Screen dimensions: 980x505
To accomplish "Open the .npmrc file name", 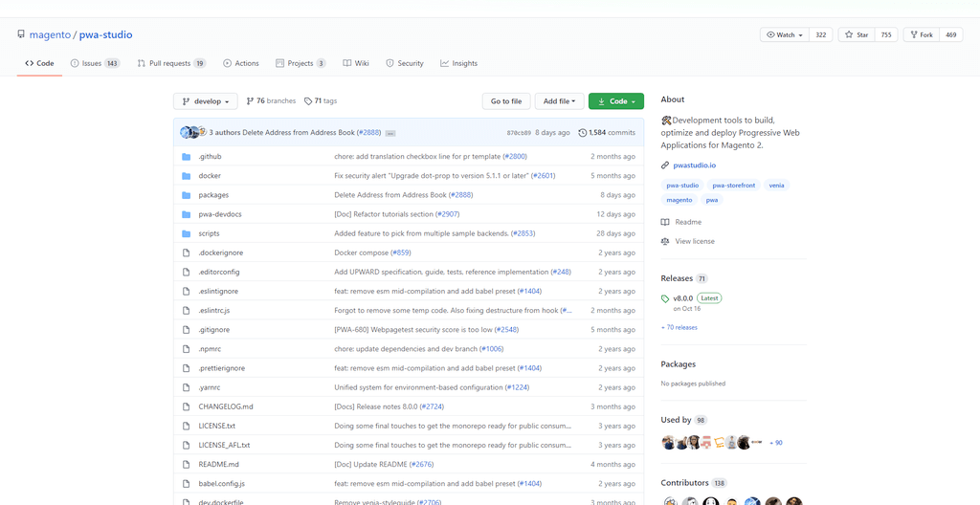I will (x=208, y=349).
